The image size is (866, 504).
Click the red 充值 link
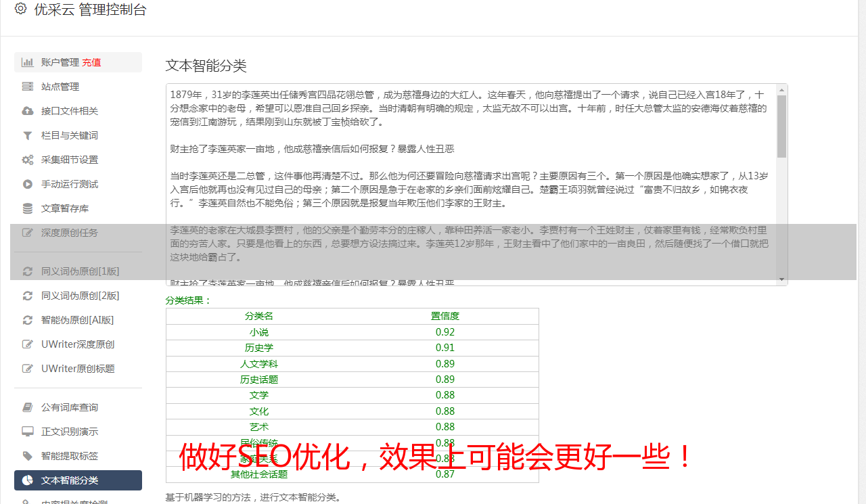91,62
